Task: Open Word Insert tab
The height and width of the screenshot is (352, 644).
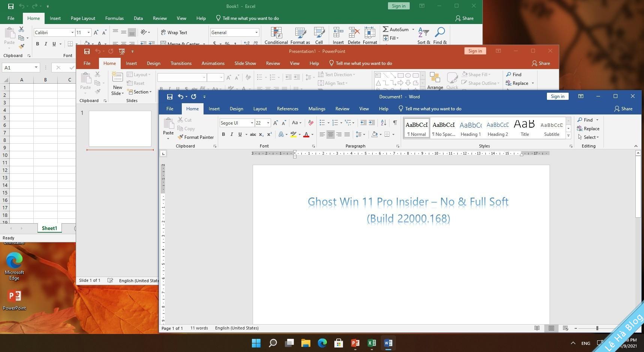Action: (x=214, y=109)
